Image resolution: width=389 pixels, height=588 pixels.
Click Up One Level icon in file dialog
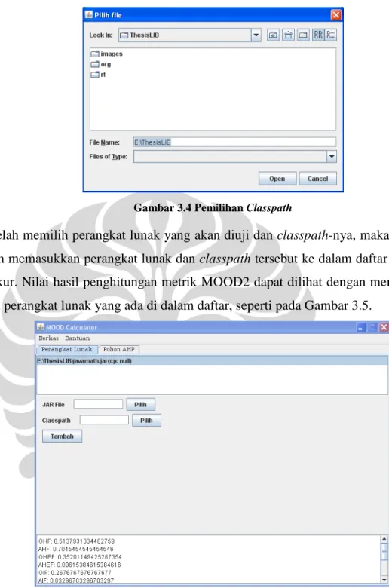(273, 35)
